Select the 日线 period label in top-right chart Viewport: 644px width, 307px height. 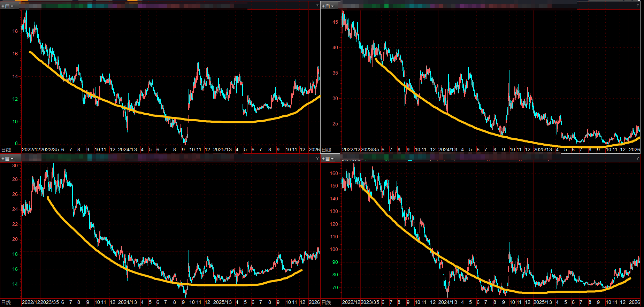327,150
